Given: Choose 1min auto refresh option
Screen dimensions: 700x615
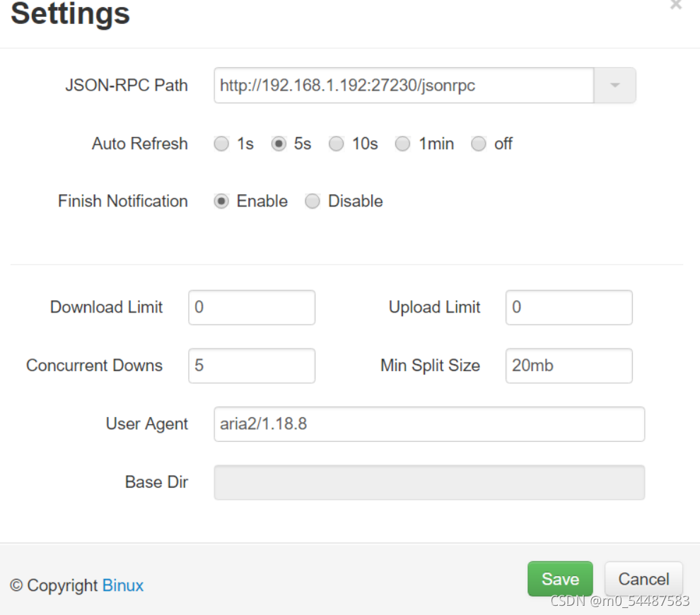Looking at the screenshot, I should 403,144.
